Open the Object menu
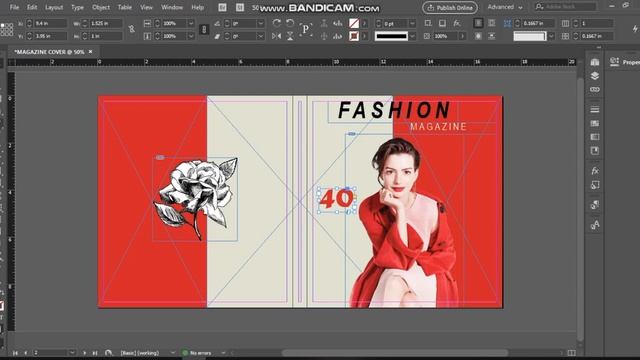The height and width of the screenshot is (360, 640). (101, 7)
